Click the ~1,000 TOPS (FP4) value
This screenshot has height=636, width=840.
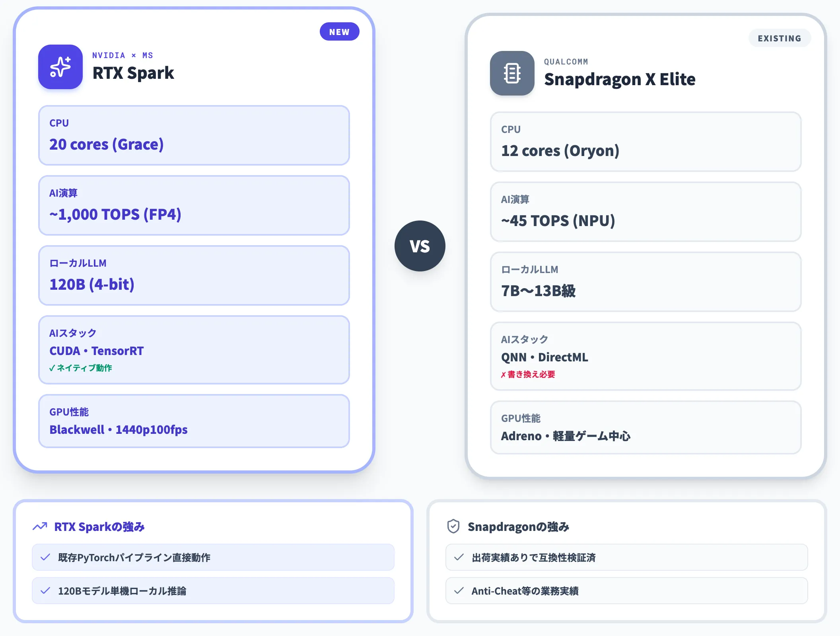click(x=115, y=215)
